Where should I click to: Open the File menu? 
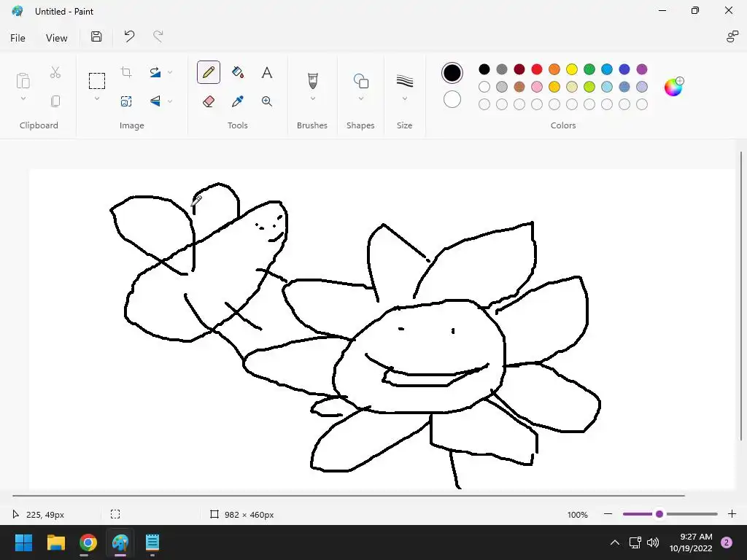coord(18,38)
